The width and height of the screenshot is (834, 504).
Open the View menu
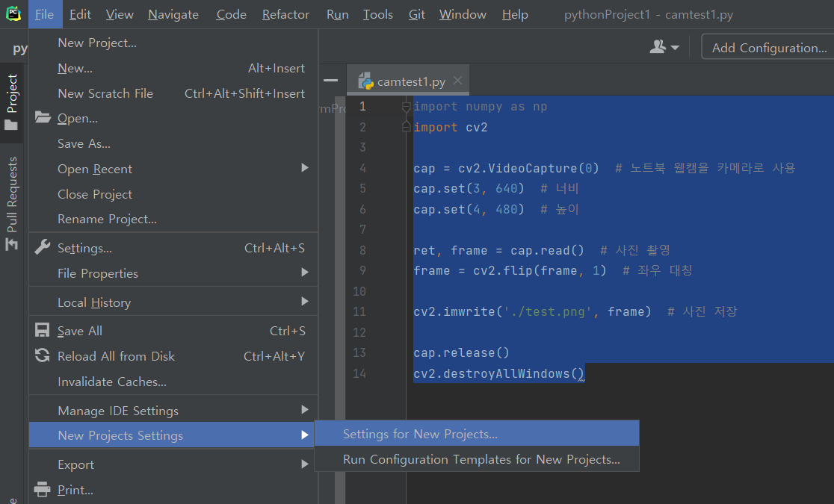120,14
